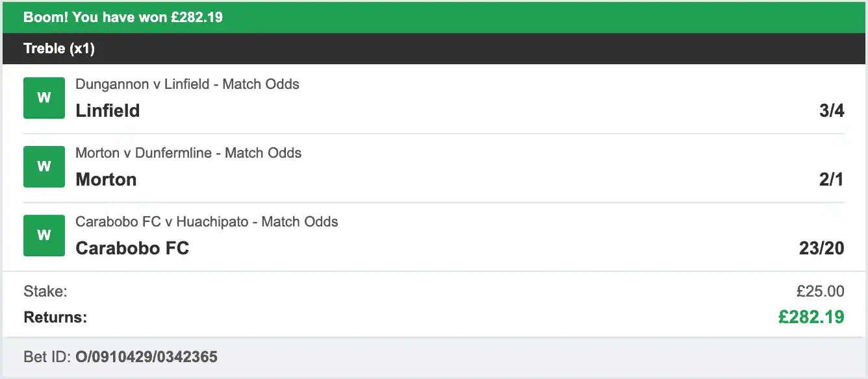Click the green winnings banner at the top
This screenshot has height=379, width=868.
(x=434, y=17)
